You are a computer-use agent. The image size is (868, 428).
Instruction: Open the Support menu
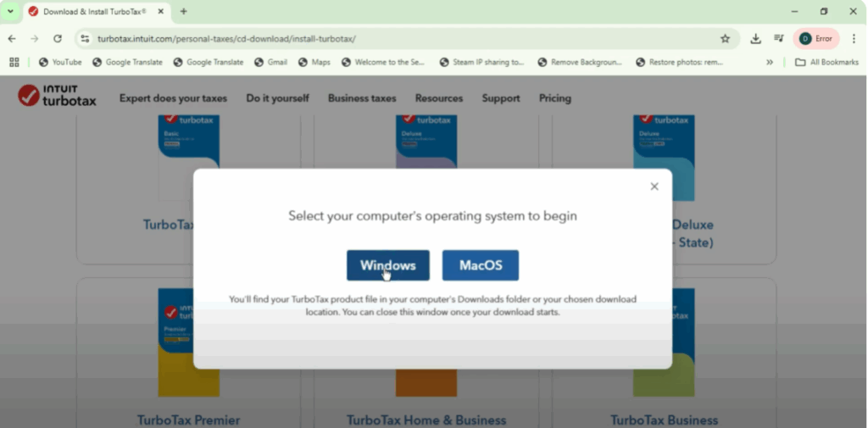501,98
